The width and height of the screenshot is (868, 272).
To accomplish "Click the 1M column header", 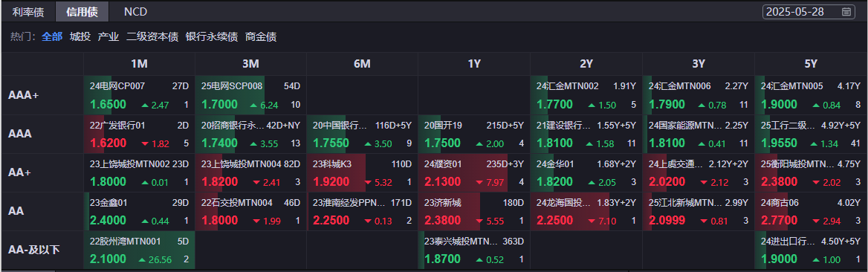I will 139,64.
